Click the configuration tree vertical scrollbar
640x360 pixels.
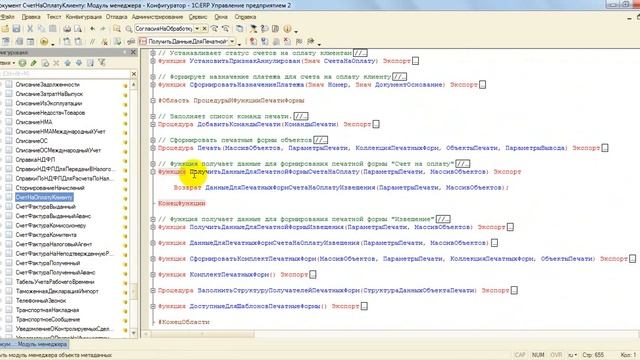tap(133, 208)
